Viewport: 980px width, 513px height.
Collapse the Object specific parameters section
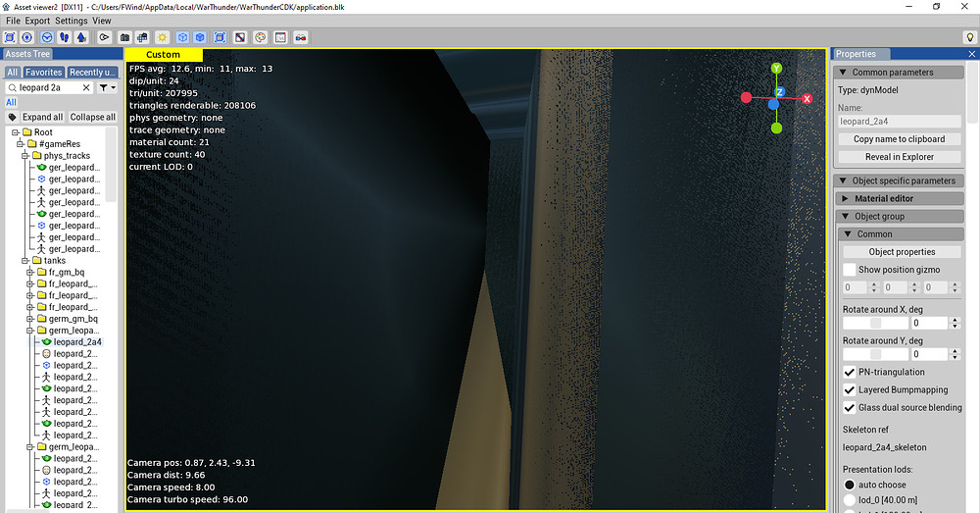tap(899, 180)
